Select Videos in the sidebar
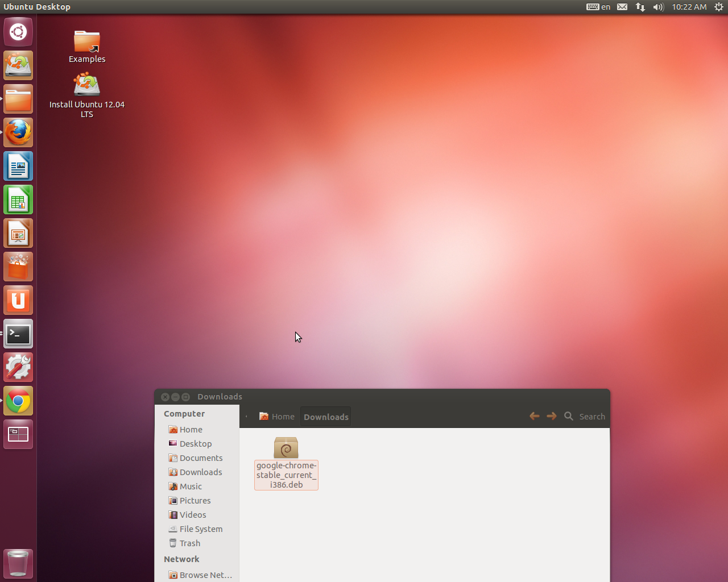The image size is (728, 582). (197, 515)
